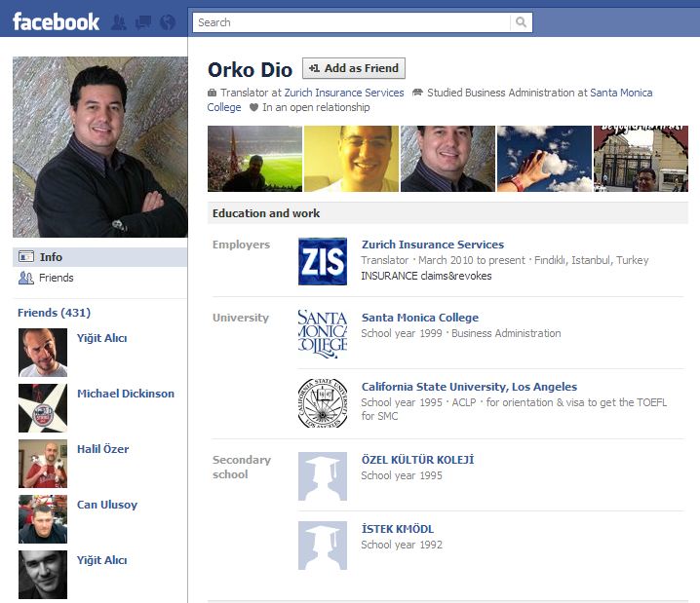Click Zurich Insurance Services link under name
This screenshot has height=603, width=700.
344,93
